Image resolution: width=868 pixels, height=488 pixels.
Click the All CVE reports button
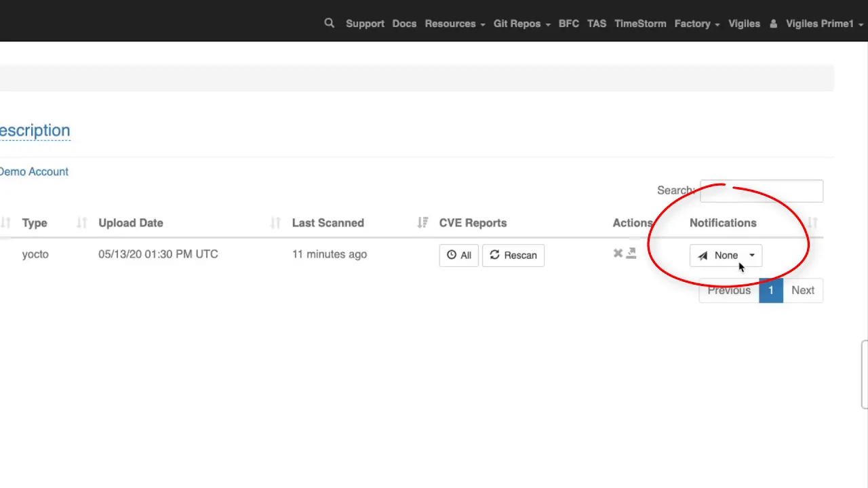(x=459, y=256)
